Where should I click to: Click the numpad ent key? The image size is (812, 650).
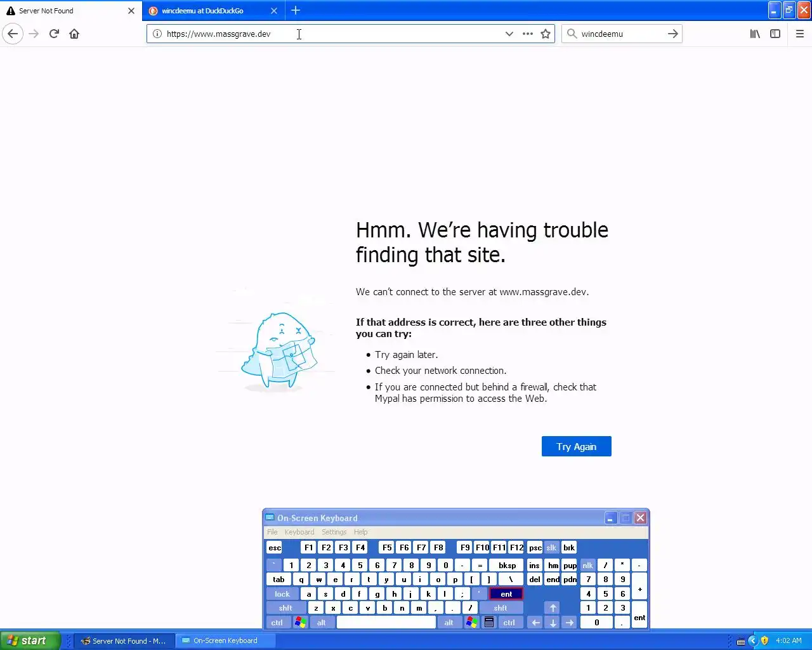click(x=639, y=615)
